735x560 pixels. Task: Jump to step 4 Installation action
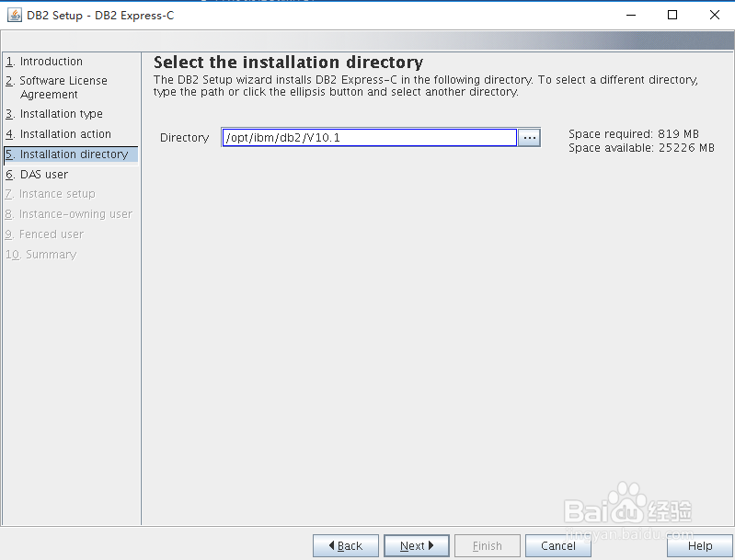click(58, 134)
